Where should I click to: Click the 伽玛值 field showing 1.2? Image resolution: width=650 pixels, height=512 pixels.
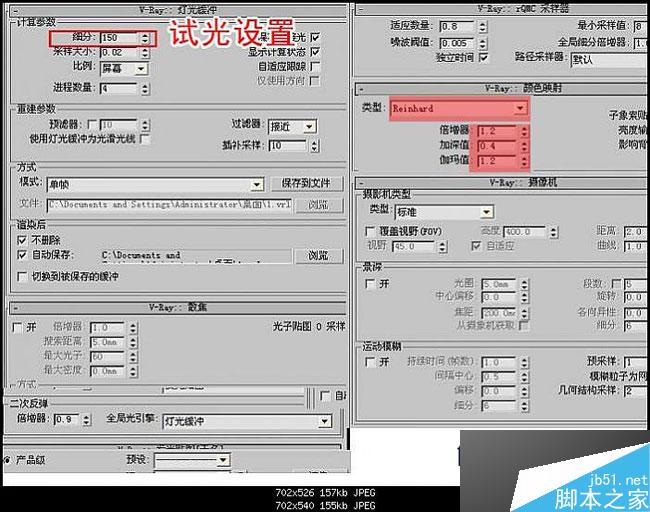point(497,161)
